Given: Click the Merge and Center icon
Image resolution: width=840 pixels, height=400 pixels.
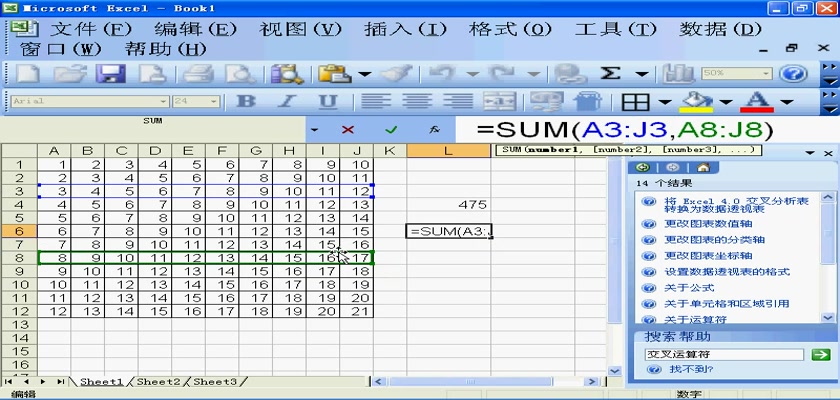Looking at the screenshot, I should 498,102.
